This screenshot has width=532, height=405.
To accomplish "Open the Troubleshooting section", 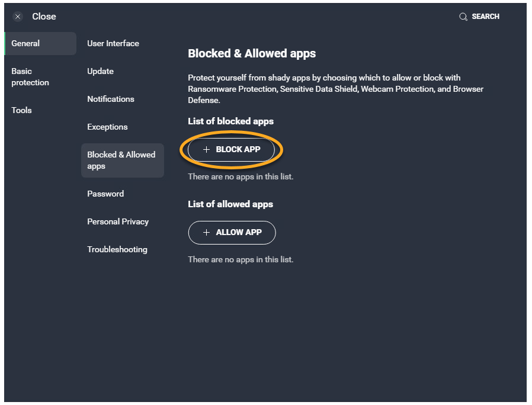I will [x=117, y=249].
